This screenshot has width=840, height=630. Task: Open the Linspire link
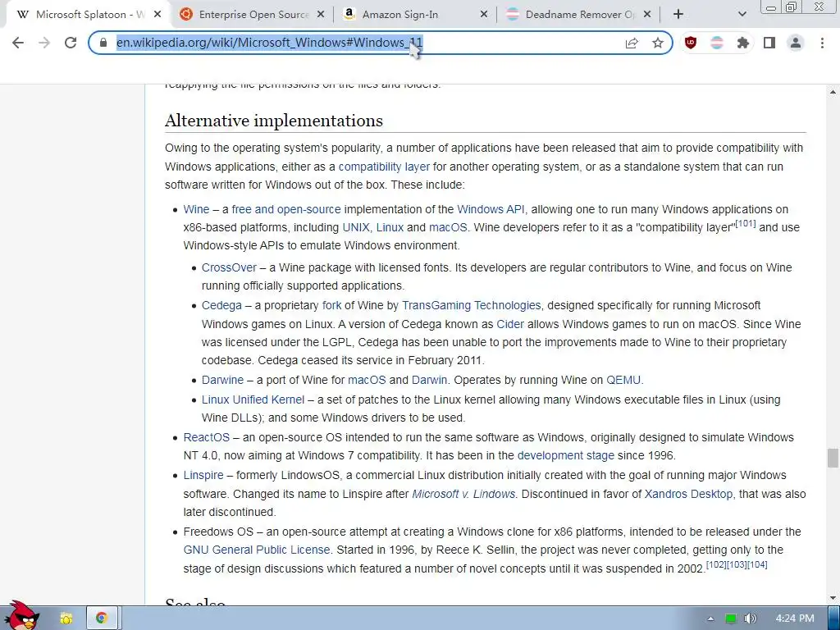coord(203,476)
